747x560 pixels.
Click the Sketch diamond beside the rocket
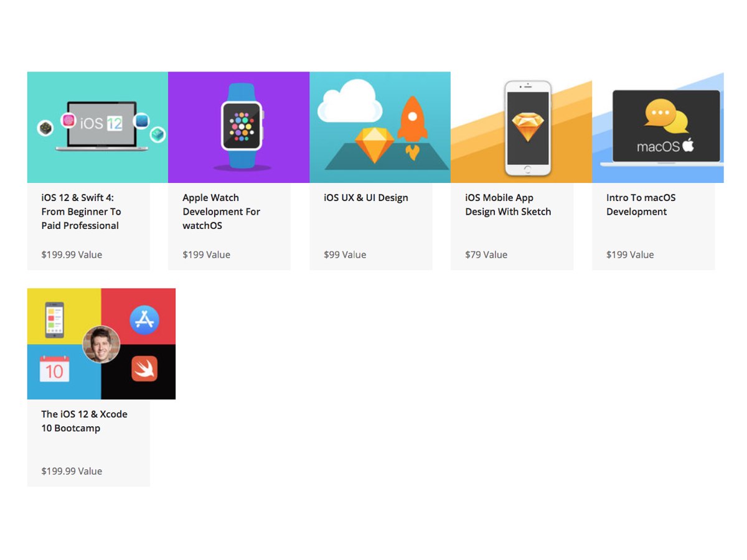pyautogui.click(x=375, y=144)
